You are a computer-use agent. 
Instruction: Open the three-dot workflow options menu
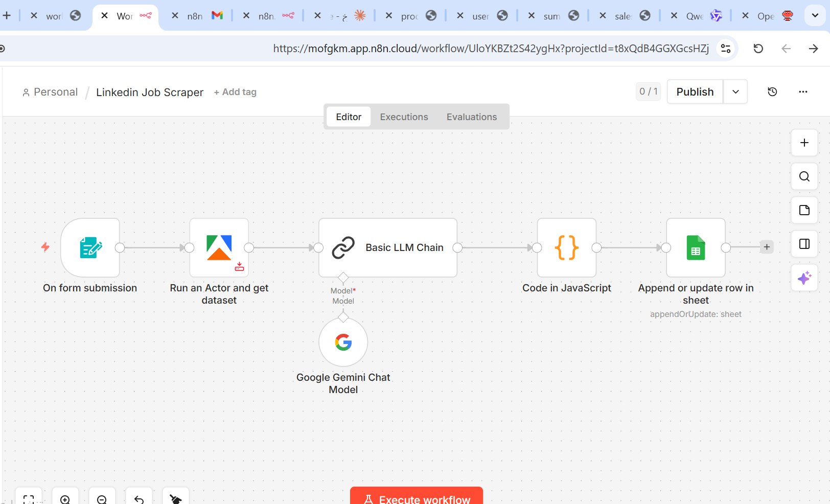[x=803, y=92]
